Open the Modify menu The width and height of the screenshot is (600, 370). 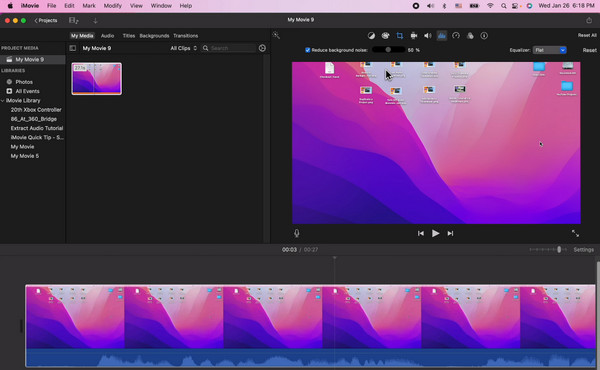pos(112,6)
